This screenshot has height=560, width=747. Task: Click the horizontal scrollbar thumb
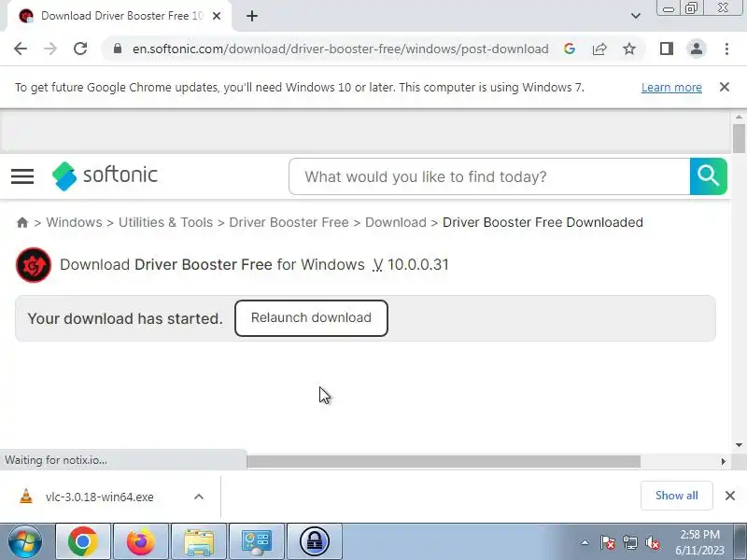(444, 461)
